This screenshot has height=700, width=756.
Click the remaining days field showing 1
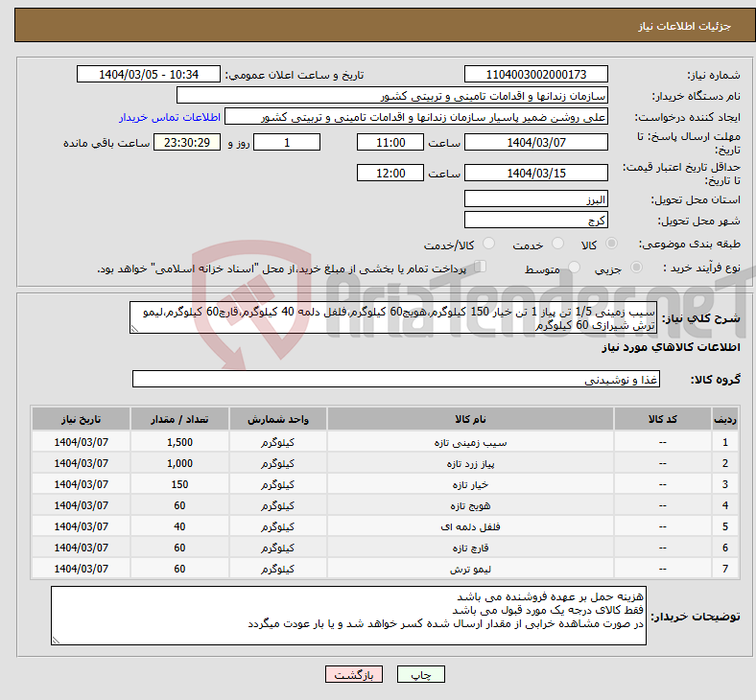coord(287,143)
